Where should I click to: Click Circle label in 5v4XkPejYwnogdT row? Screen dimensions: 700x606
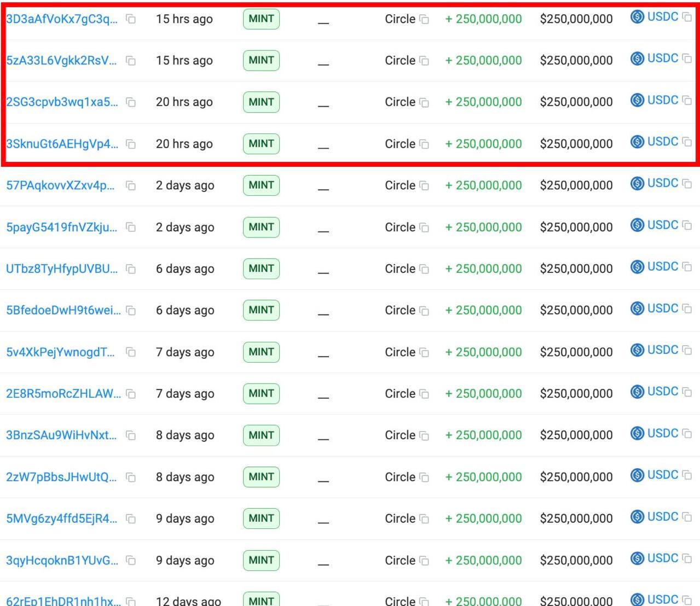[400, 352]
